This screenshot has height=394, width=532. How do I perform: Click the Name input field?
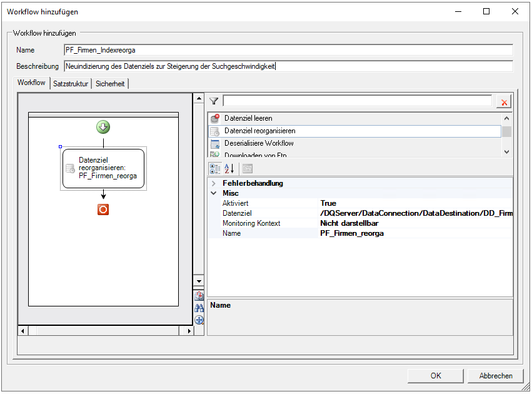pyautogui.click(x=288, y=50)
